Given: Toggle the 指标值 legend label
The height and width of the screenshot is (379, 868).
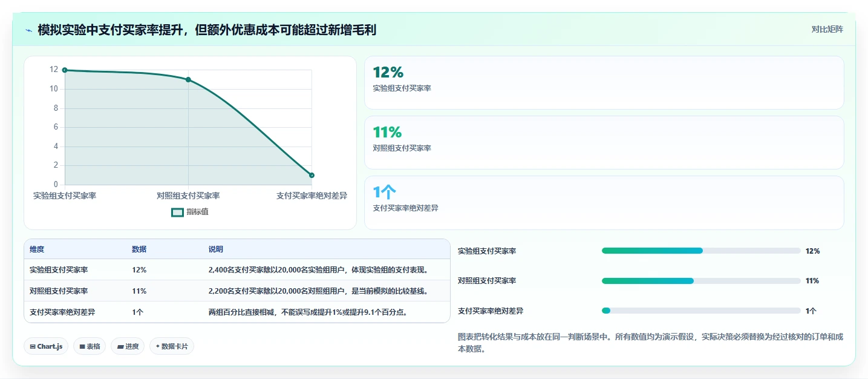Looking at the screenshot, I should (197, 212).
